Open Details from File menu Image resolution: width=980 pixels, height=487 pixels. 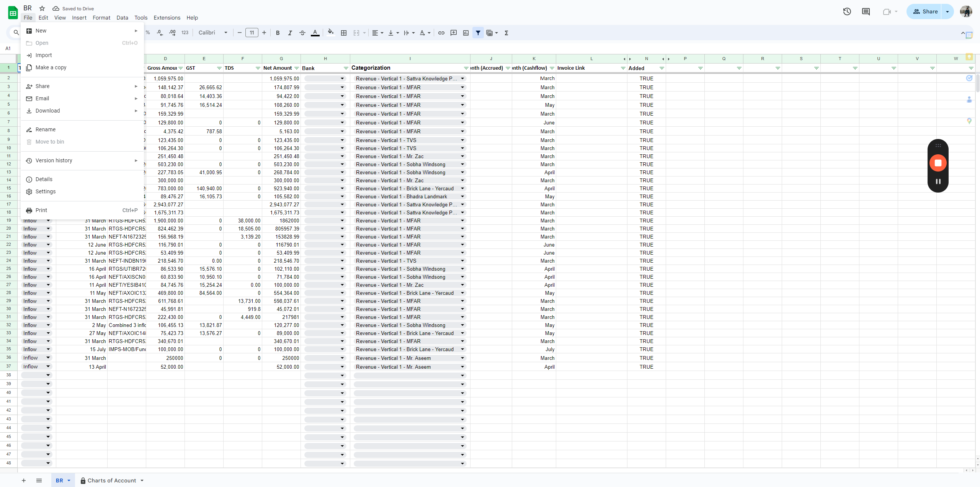[82, 179]
